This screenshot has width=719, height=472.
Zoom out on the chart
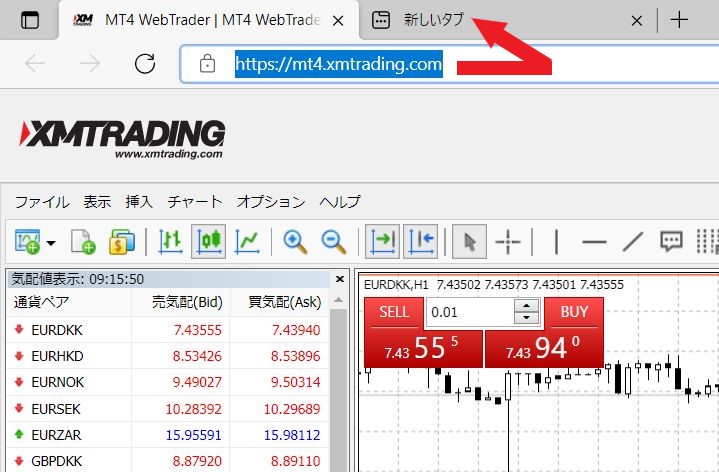pyautogui.click(x=333, y=241)
